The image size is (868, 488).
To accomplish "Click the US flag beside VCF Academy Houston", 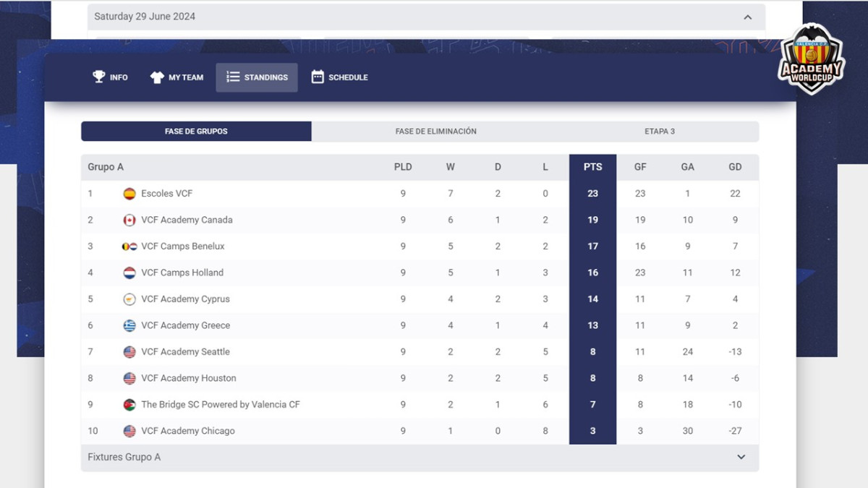I will pyautogui.click(x=129, y=378).
